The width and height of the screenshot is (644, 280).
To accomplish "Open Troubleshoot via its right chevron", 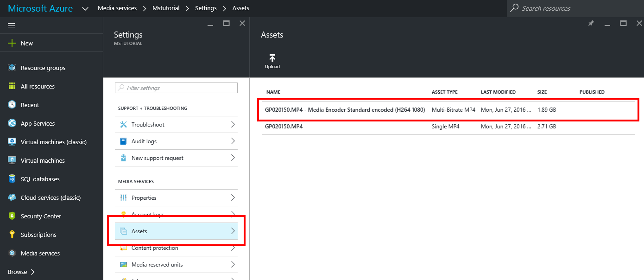I will pos(233,124).
